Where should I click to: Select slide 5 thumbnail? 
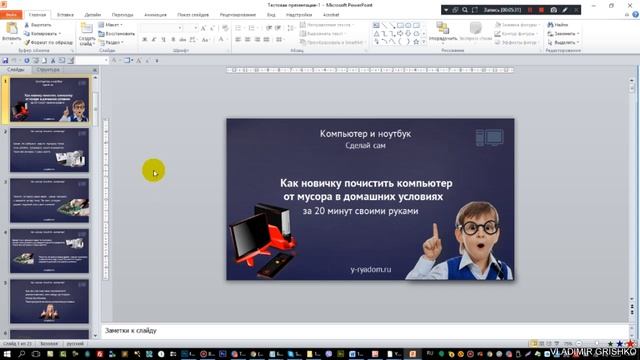pyautogui.click(x=49, y=301)
